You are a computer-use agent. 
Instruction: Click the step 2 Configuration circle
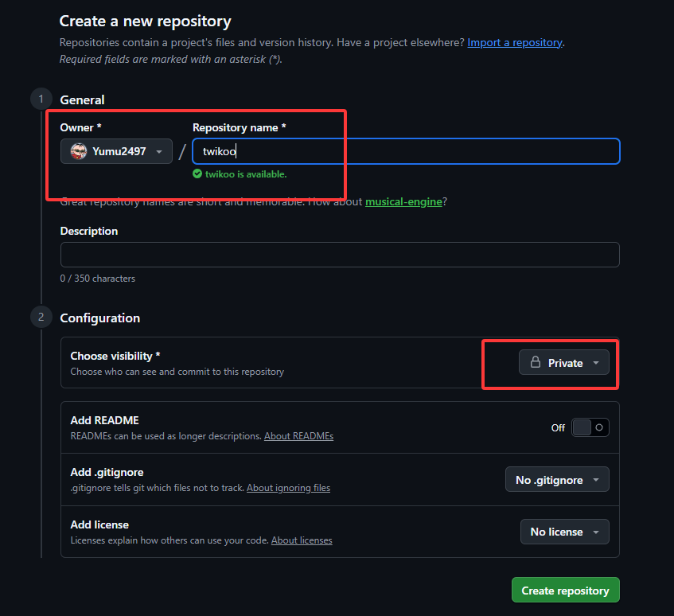39,318
